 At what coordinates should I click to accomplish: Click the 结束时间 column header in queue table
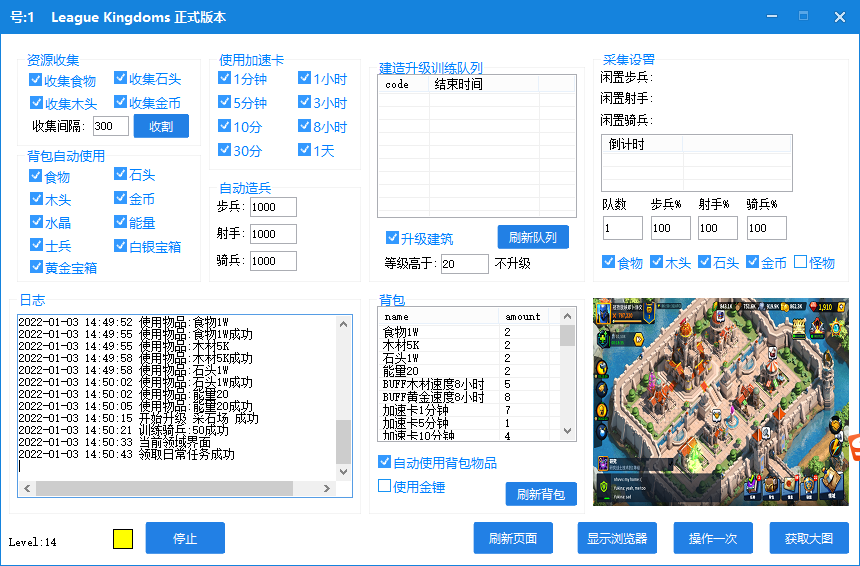click(458, 84)
